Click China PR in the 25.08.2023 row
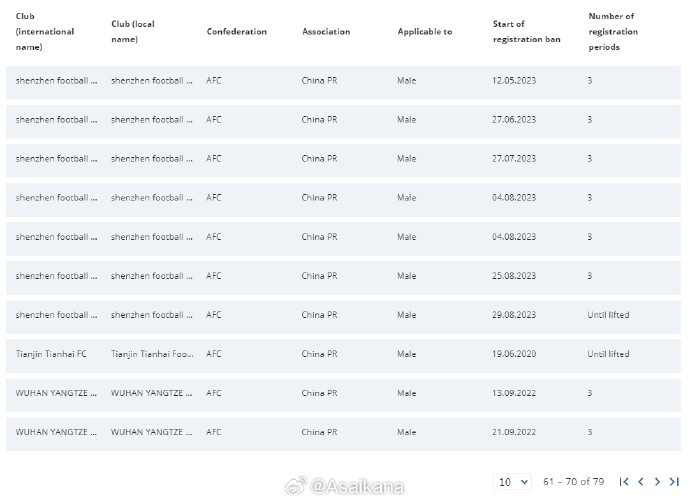This screenshot has width=690, height=501. click(x=319, y=276)
